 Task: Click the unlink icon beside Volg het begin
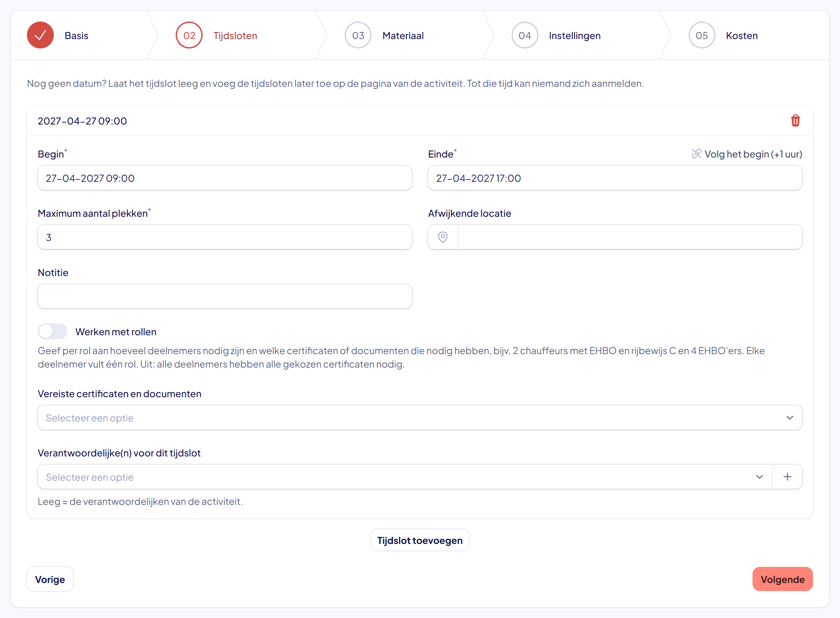(696, 154)
